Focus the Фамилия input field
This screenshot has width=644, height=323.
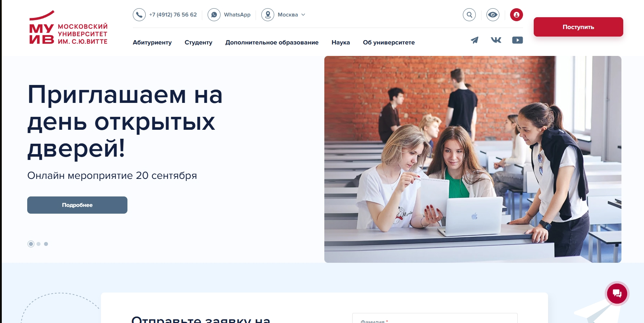coord(435,318)
